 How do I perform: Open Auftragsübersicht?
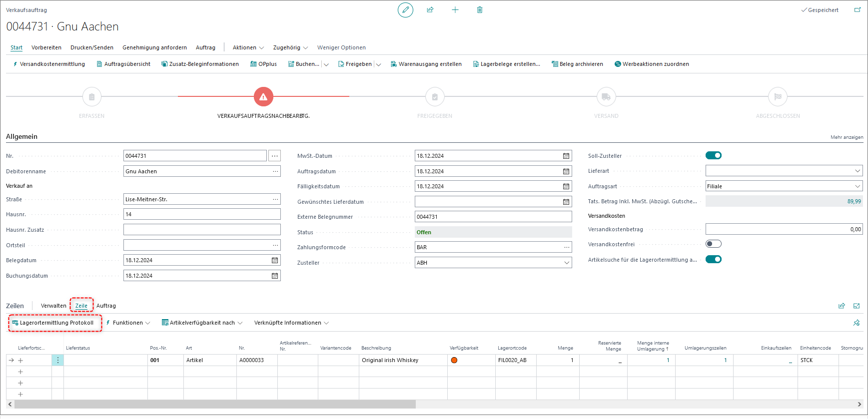click(123, 64)
